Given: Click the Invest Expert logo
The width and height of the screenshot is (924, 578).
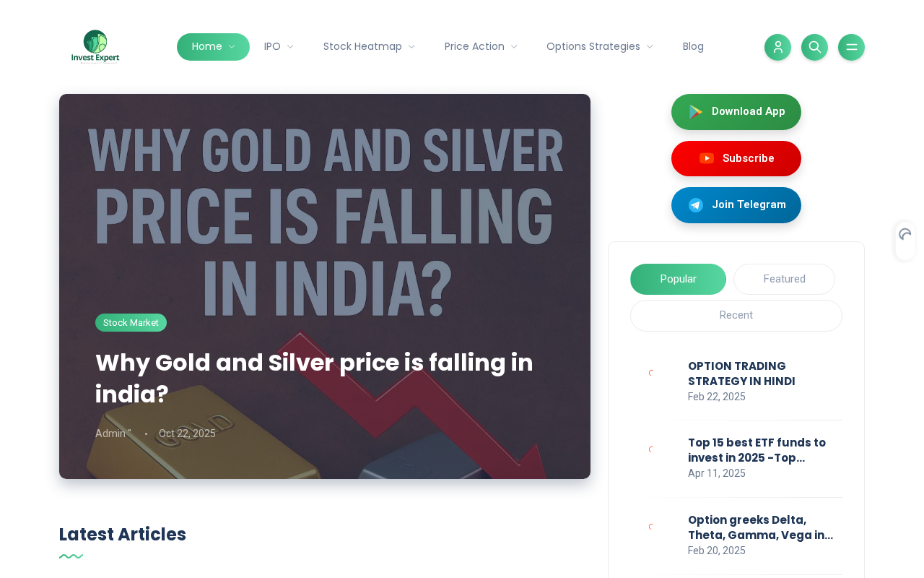Looking at the screenshot, I should pos(95,47).
